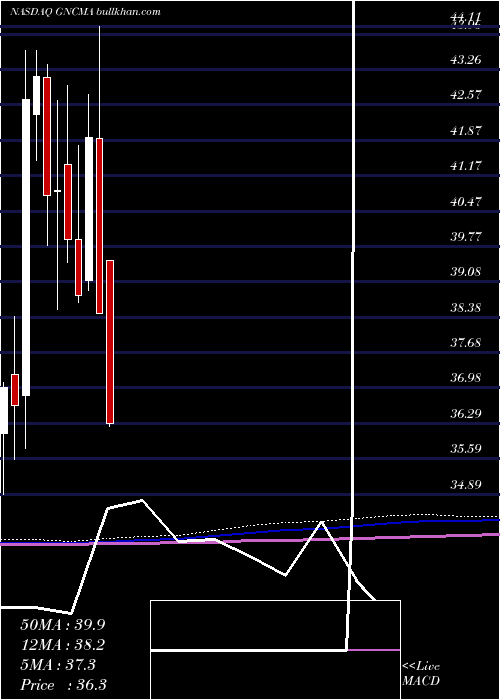This screenshot has width=500, height=700.
Task: Click the 41.17 price axis label
Action: (466, 166)
